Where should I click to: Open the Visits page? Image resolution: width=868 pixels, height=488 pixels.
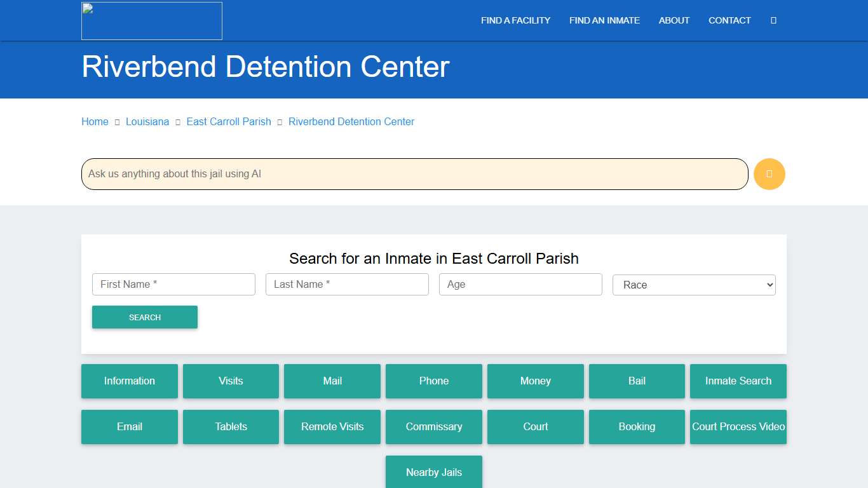pyautogui.click(x=231, y=381)
